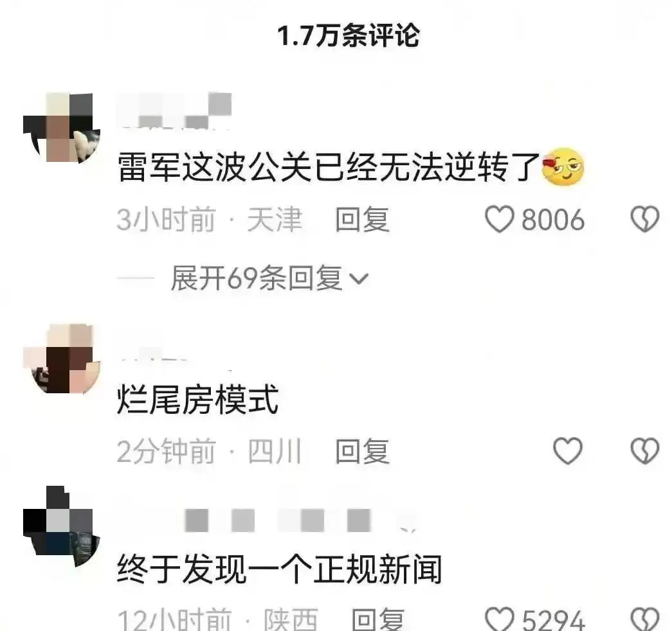Open avatar of 正规新闻 commenter
This screenshot has height=631, width=672.
click(62, 527)
